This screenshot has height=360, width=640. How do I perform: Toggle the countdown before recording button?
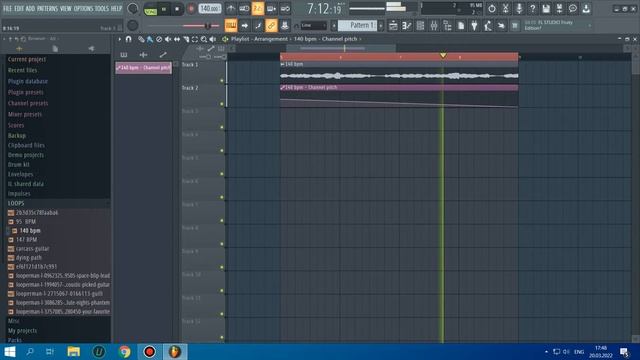tap(258, 8)
